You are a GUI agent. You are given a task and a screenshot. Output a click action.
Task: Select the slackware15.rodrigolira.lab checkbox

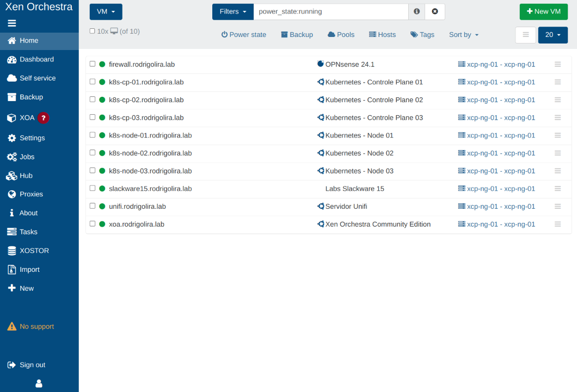point(93,188)
